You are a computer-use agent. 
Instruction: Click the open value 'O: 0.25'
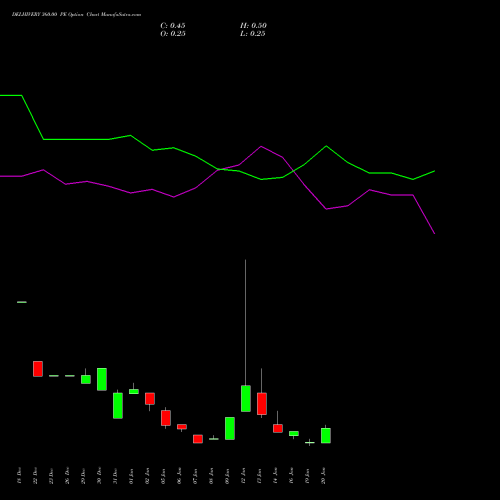pyautogui.click(x=173, y=34)
